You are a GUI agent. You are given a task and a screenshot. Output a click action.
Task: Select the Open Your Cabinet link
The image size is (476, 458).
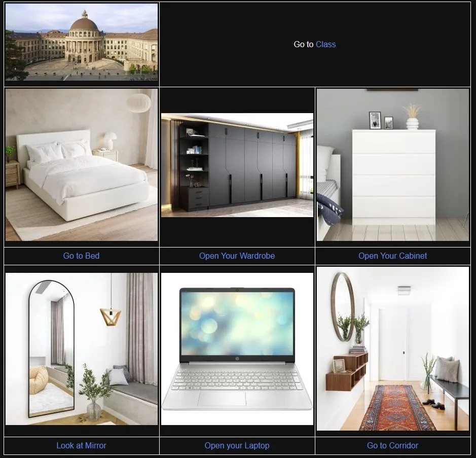pyautogui.click(x=392, y=256)
